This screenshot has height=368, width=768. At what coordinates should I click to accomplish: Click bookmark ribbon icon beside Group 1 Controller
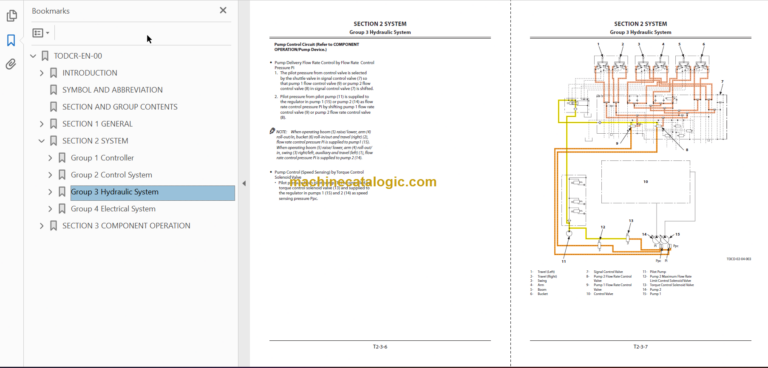[62, 158]
